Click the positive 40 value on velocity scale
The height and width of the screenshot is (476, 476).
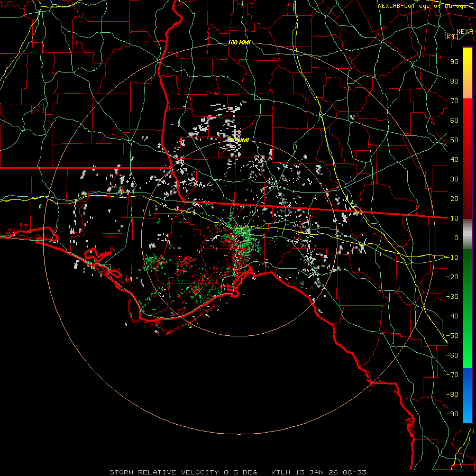click(x=454, y=159)
